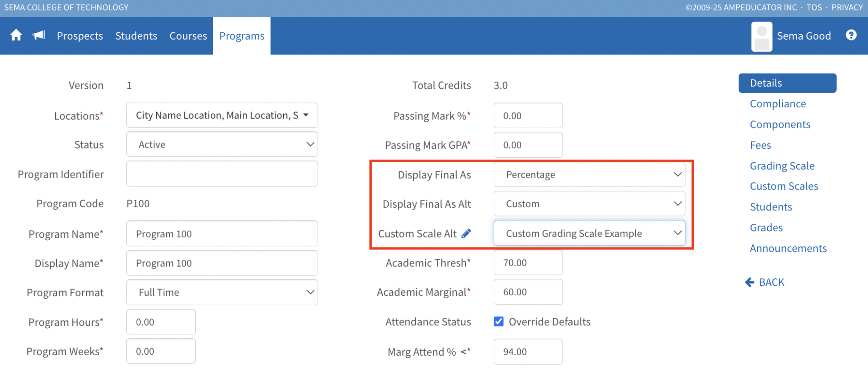Go to the Compliance section
This screenshot has height=368, width=868.
point(778,104)
